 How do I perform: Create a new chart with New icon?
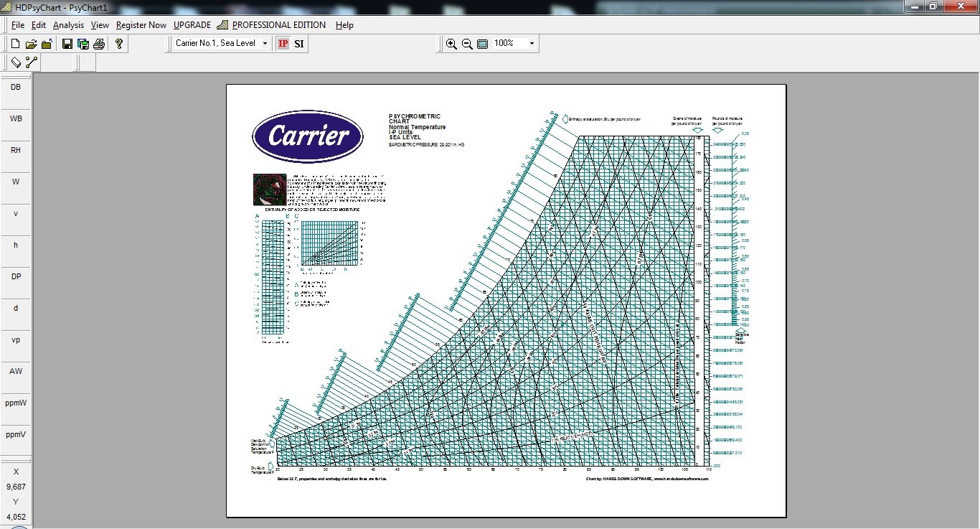click(x=15, y=44)
